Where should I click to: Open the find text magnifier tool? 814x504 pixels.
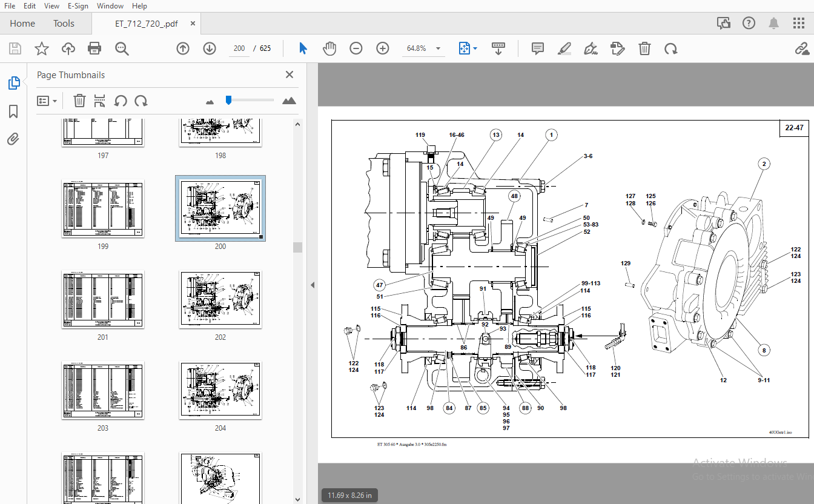coord(122,48)
